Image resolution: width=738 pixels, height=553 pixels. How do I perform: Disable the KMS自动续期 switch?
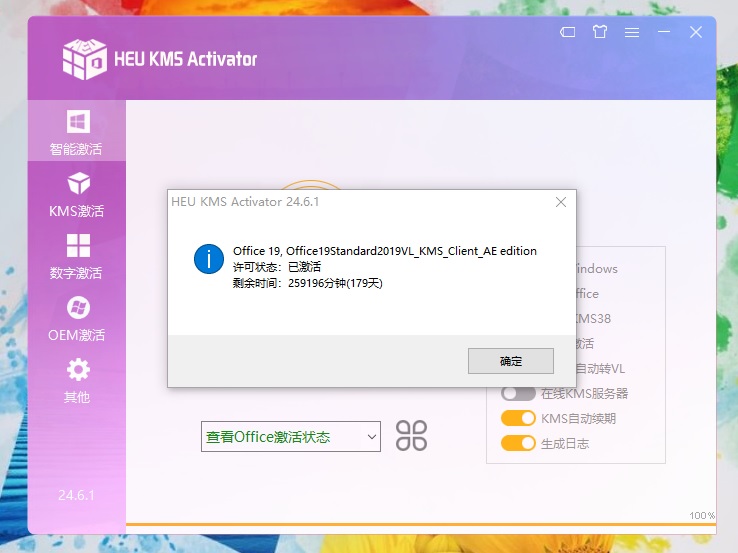518,418
